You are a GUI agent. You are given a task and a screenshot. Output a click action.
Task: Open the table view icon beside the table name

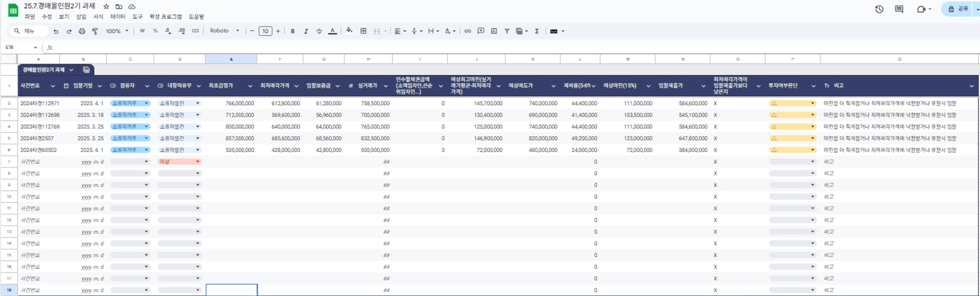[x=86, y=70]
